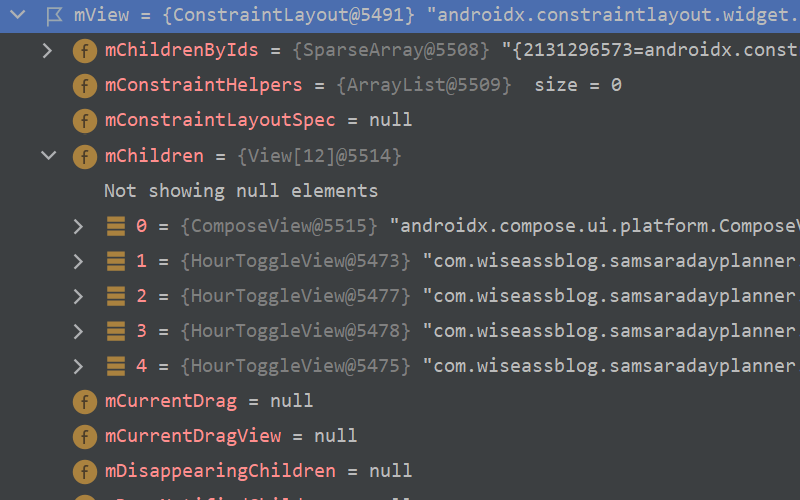Click the flag icon beside mView

54,16
